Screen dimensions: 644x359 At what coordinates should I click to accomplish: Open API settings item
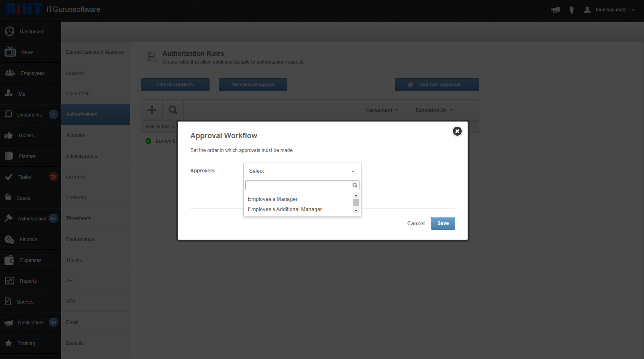point(95,280)
